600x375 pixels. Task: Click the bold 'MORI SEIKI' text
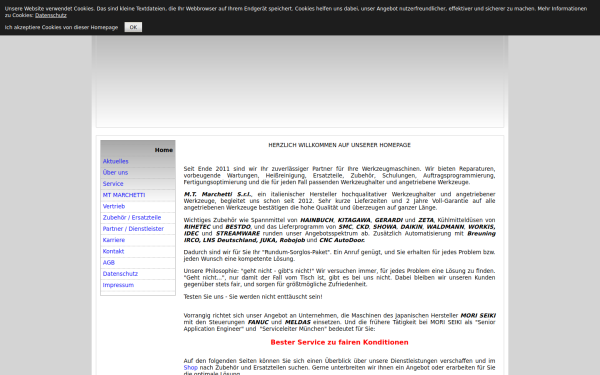click(x=478, y=316)
